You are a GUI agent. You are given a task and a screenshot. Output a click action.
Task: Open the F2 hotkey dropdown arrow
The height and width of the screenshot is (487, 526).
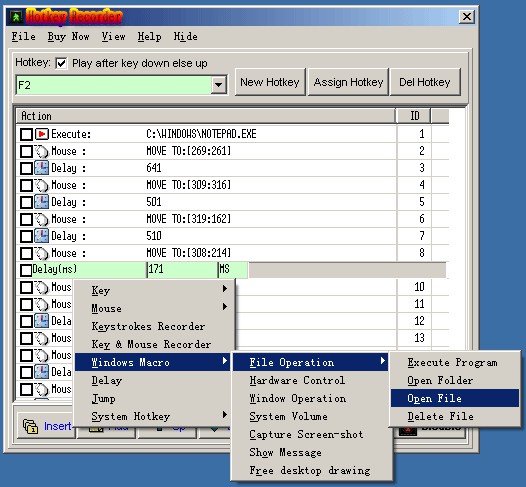218,85
